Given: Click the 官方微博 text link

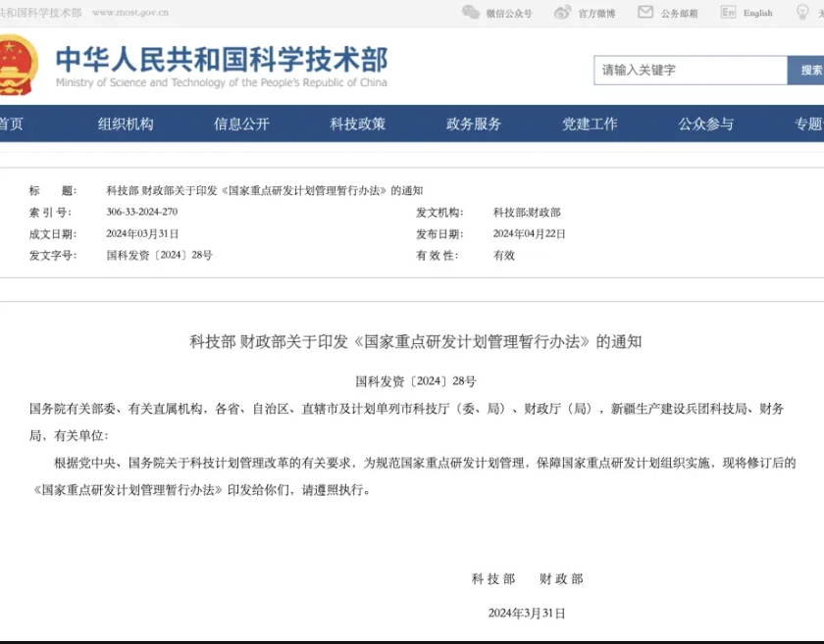Looking at the screenshot, I should point(596,14).
